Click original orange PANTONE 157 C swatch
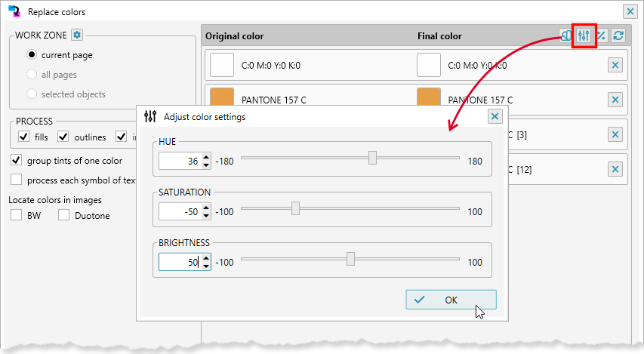 point(222,97)
